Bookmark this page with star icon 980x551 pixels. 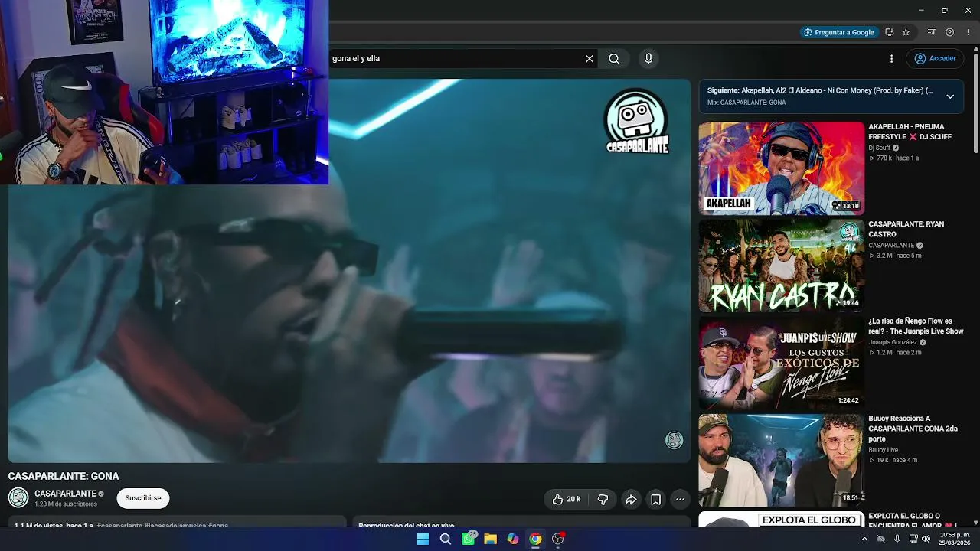coord(906,32)
